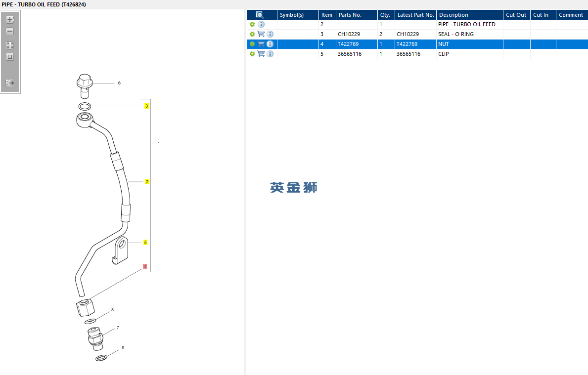This screenshot has width=588, height=375.
Task: Click the gear icon in the PIPE - TURBO OIL FEED row
Action: [x=252, y=24]
